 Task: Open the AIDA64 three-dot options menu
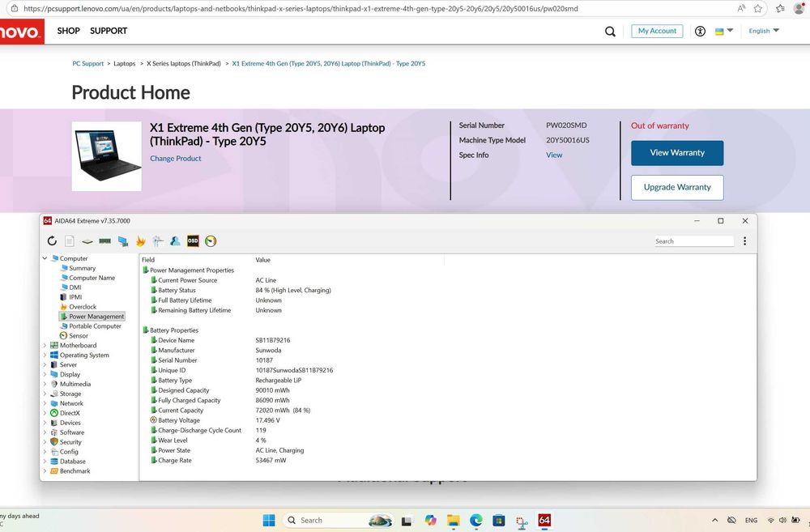pos(744,240)
